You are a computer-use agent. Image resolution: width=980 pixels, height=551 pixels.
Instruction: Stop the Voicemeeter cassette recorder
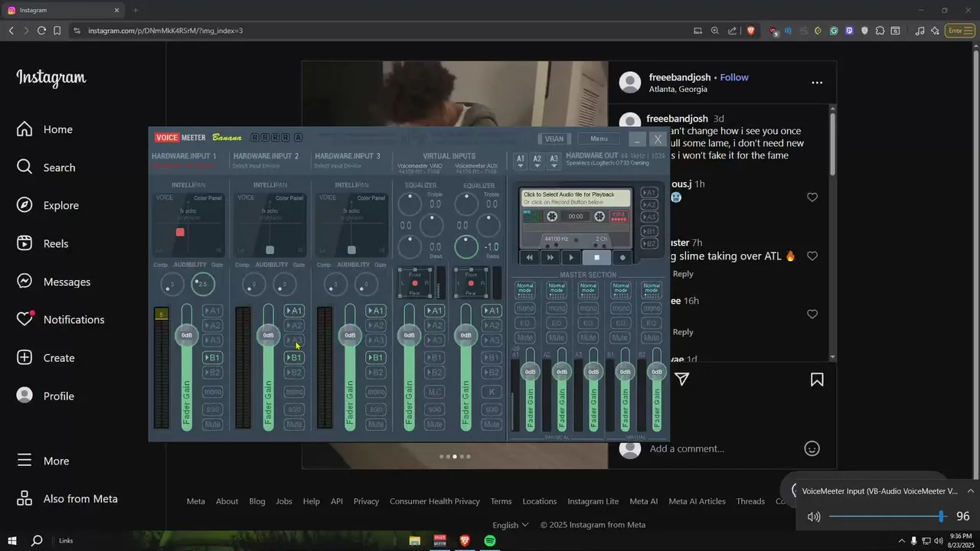[596, 258]
